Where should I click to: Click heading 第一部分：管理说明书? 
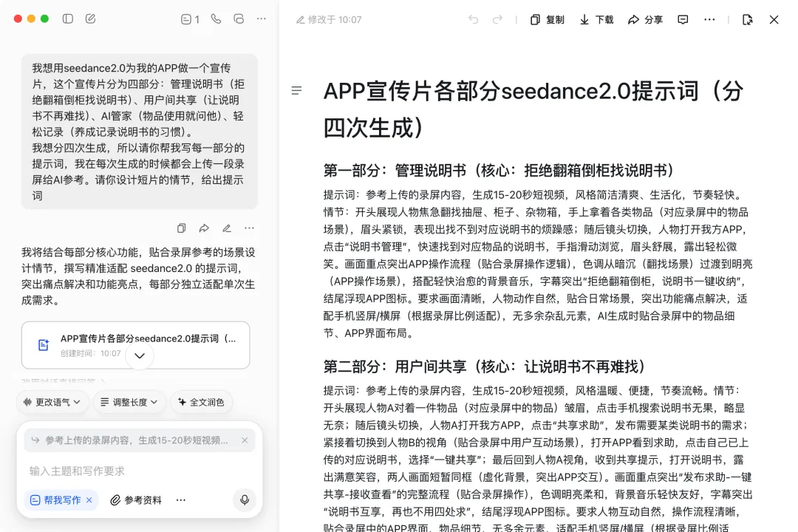(x=498, y=171)
